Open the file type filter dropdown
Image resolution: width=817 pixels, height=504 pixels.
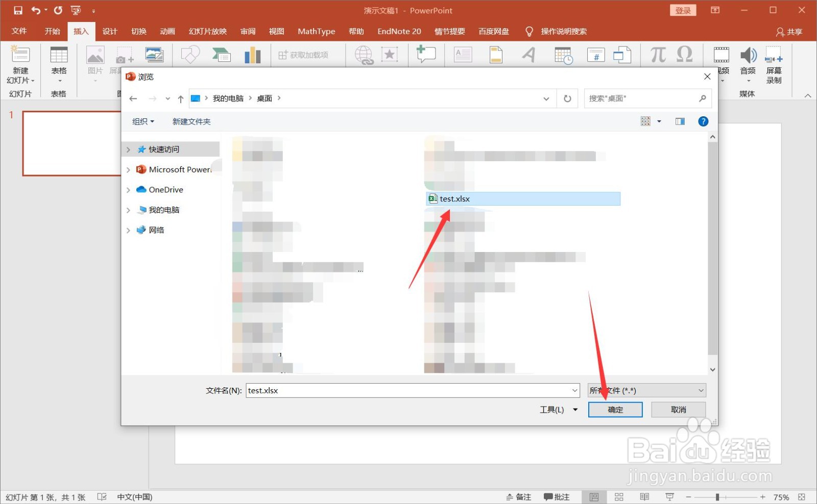pyautogui.click(x=647, y=391)
